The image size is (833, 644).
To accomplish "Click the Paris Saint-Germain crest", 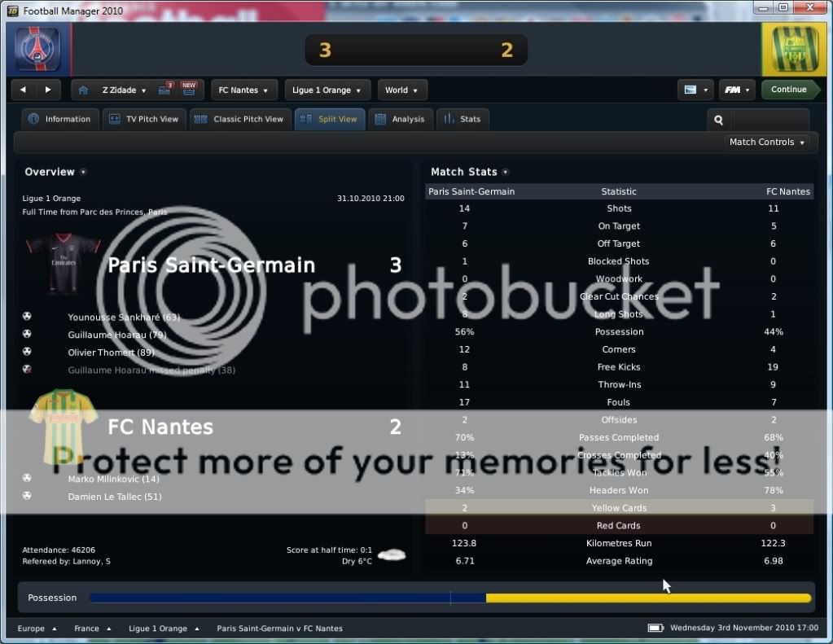I will point(37,50).
